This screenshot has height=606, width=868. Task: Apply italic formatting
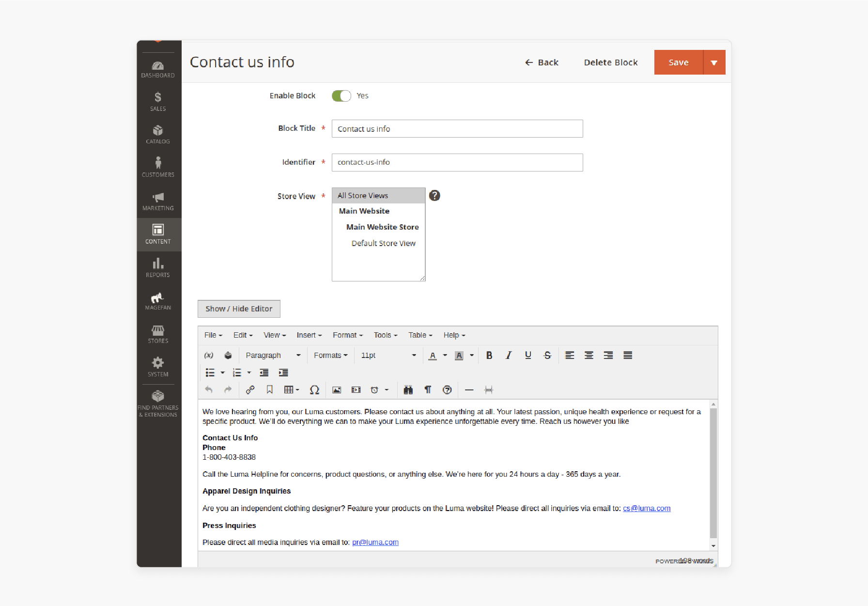[509, 355]
